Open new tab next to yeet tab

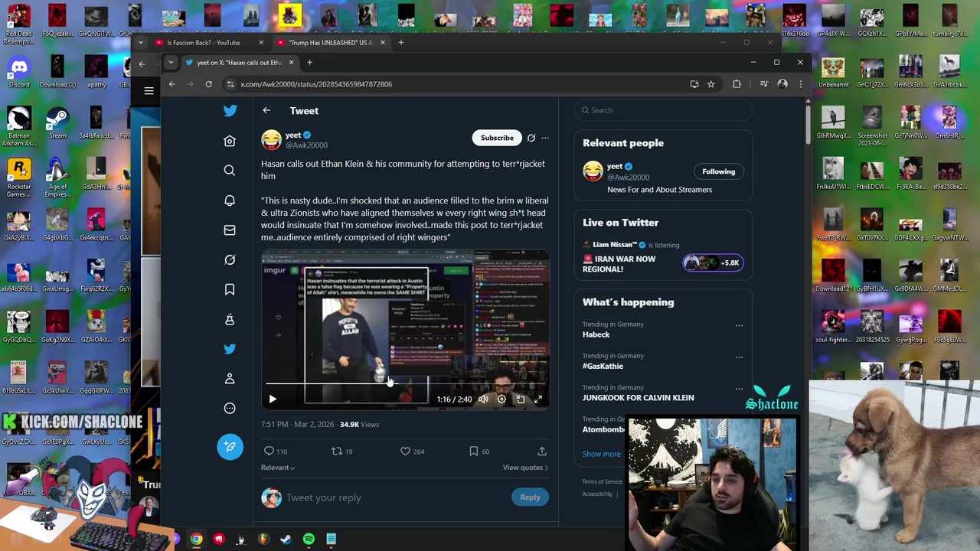[x=309, y=63]
